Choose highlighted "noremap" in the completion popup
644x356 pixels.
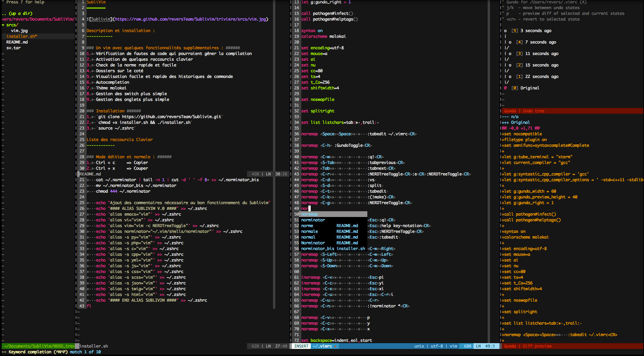click(x=334, y=214)
